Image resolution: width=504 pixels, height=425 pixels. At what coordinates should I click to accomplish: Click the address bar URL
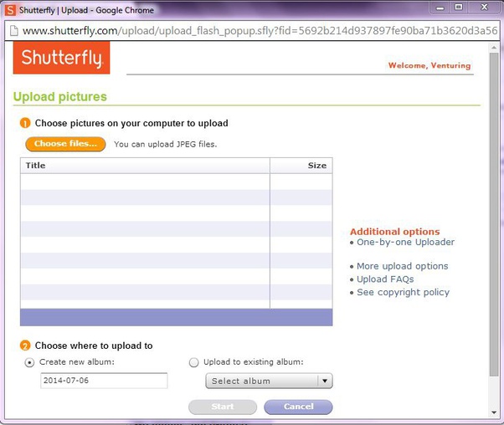click(x=260, y=31)
